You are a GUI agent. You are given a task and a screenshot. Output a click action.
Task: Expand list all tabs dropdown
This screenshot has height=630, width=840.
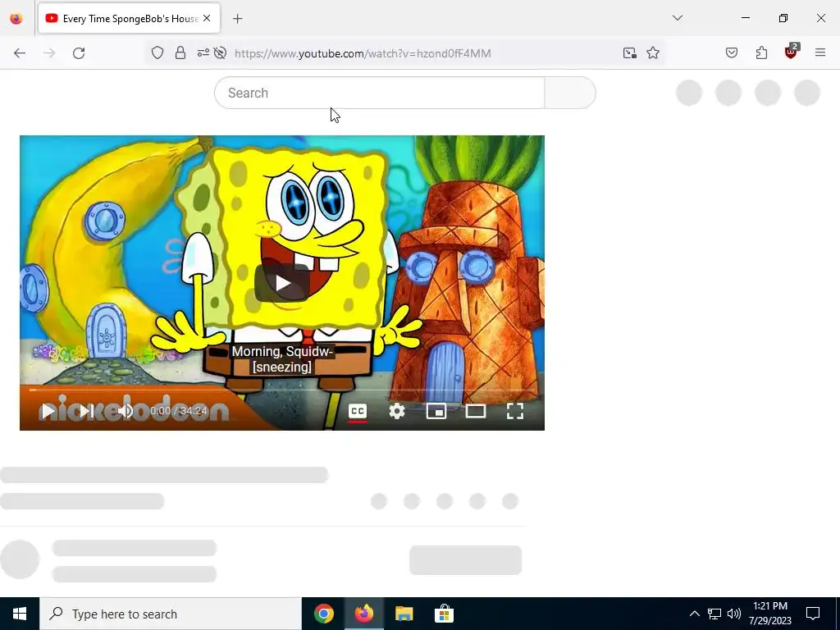coord(677,18)
